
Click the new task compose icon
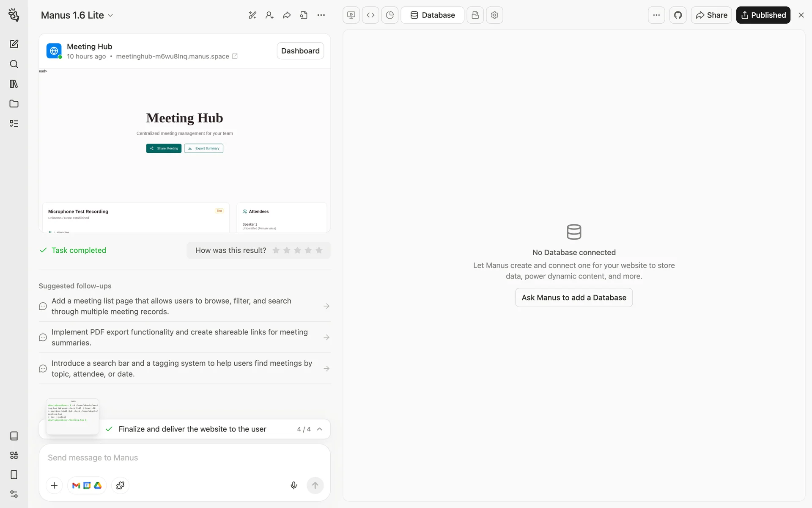point(14,44)
